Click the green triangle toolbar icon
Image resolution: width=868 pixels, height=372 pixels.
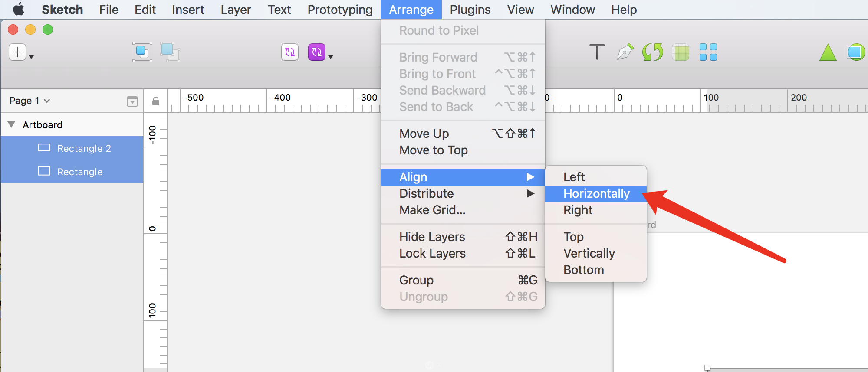coord(828,52)
